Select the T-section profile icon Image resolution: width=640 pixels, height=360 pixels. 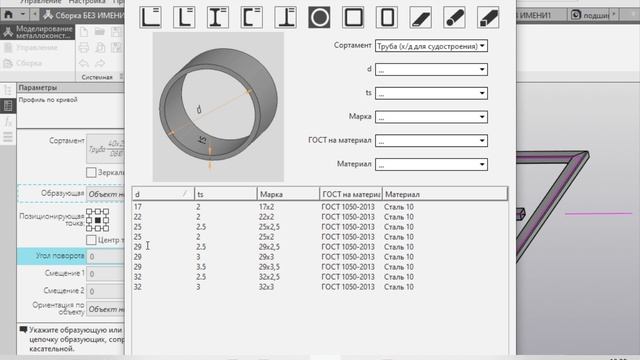point(286,18)
